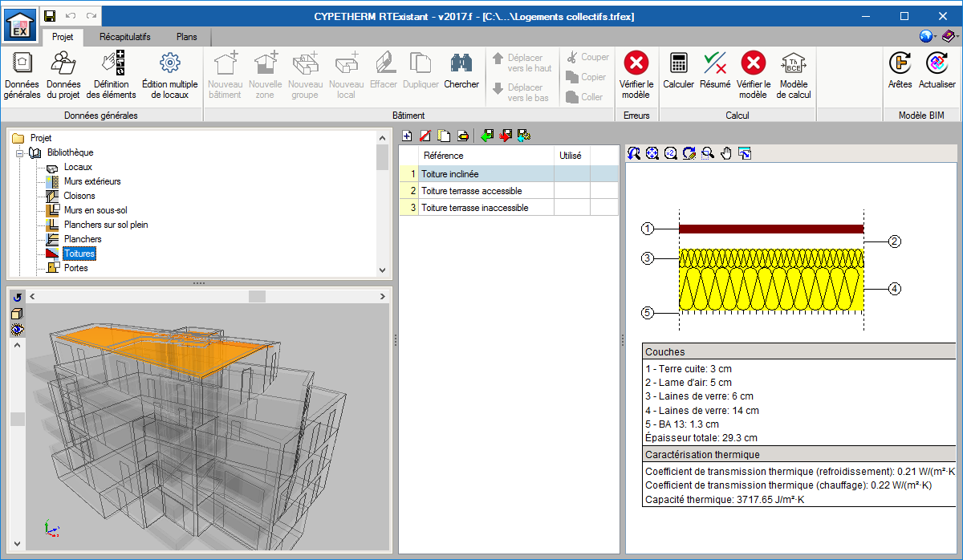The height and width of the screenshot is (560, 963).
Task: Select Locaux in the library tree
Action: 78,167
